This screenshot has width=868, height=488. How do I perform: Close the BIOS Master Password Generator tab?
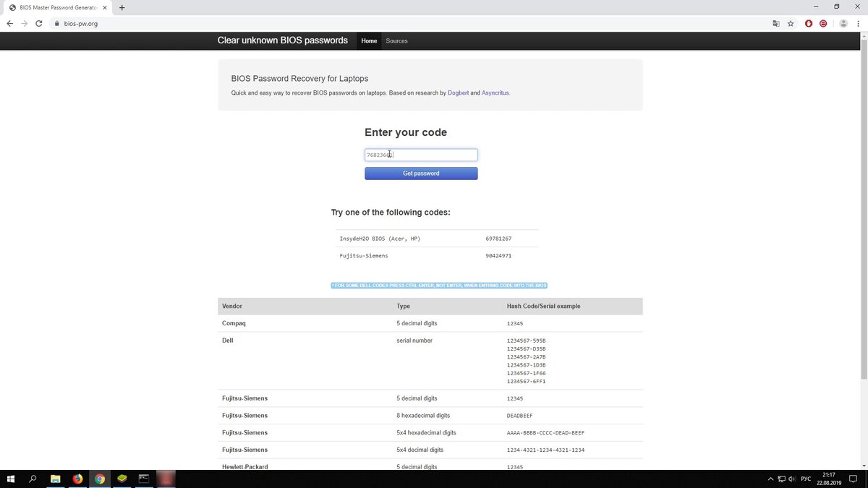click(105, 7)
